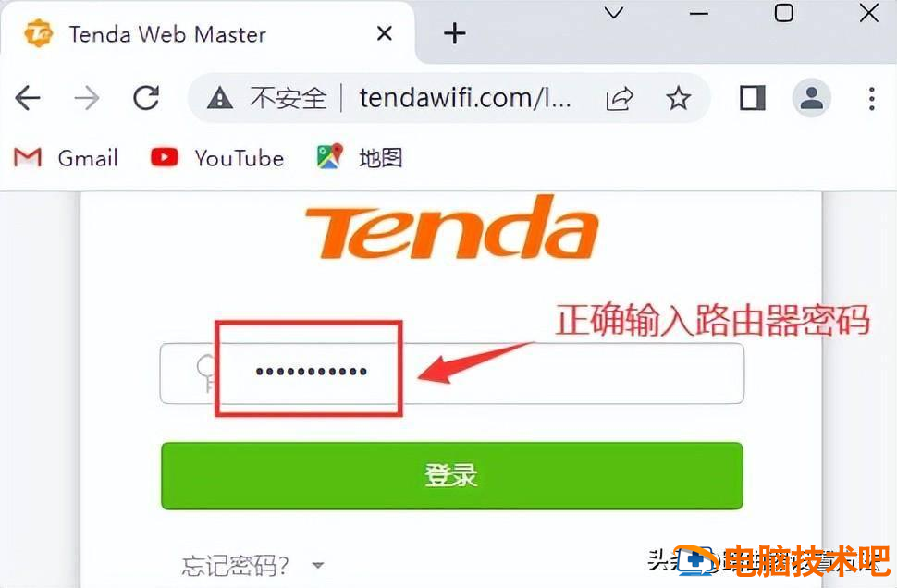This screenshot has height=588, width=897.
Task: Open the browser side panel
Action: click(752, 98)
